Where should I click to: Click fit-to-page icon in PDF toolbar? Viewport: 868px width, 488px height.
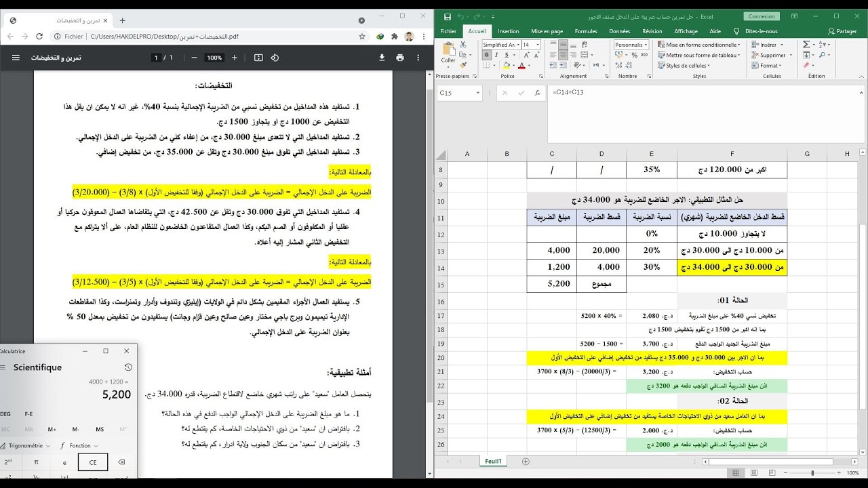coord(258,58)
